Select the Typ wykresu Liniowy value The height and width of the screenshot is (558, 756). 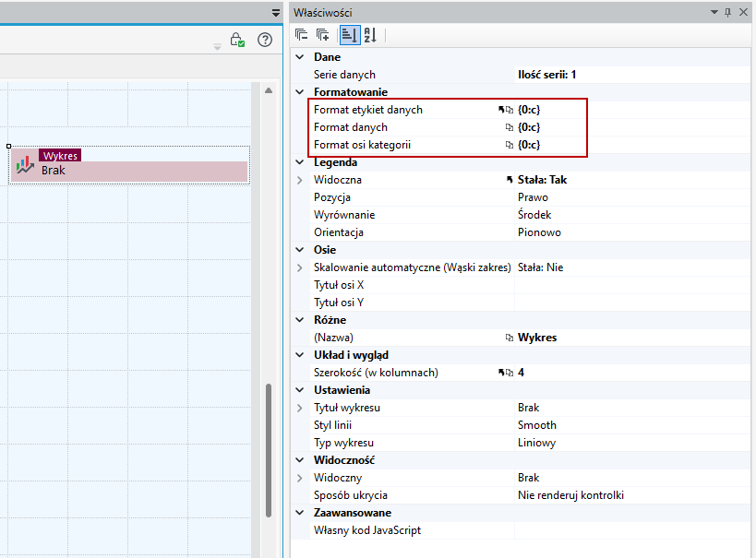tap(536, 443)
